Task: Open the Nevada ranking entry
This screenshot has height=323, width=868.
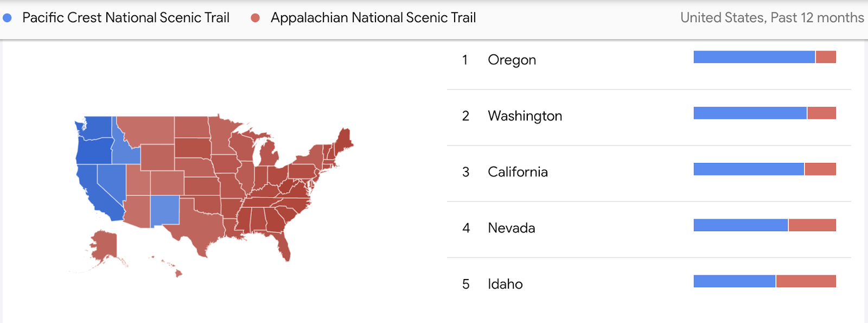Action: pyautogui.click(x=649, y=229)
